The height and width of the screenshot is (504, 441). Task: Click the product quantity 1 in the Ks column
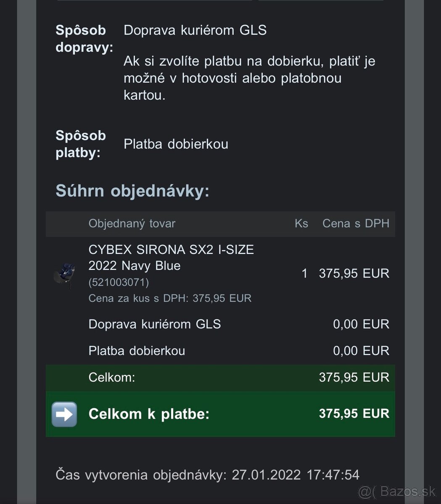304,274
